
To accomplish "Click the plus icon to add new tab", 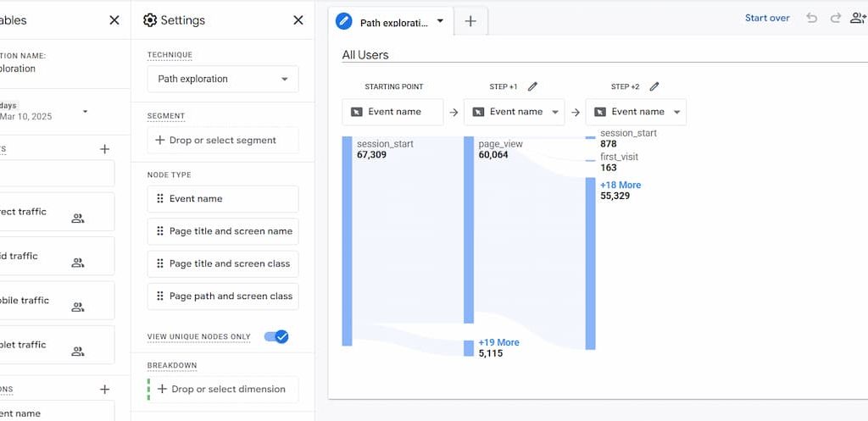I will click(470, 22).
